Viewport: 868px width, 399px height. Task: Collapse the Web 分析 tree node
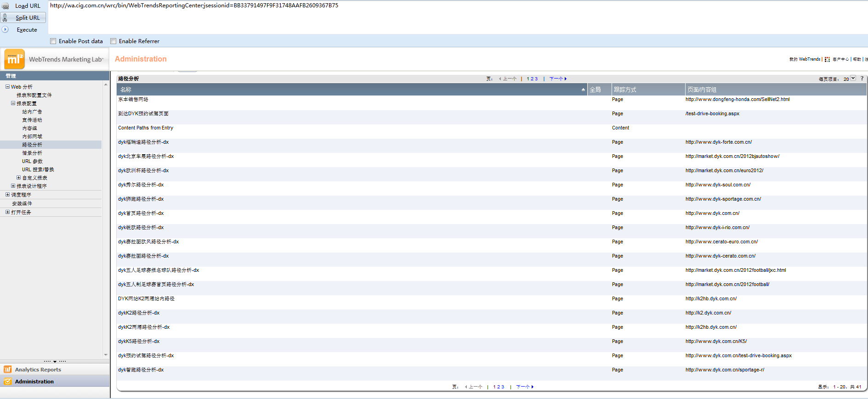coord(7,86)
